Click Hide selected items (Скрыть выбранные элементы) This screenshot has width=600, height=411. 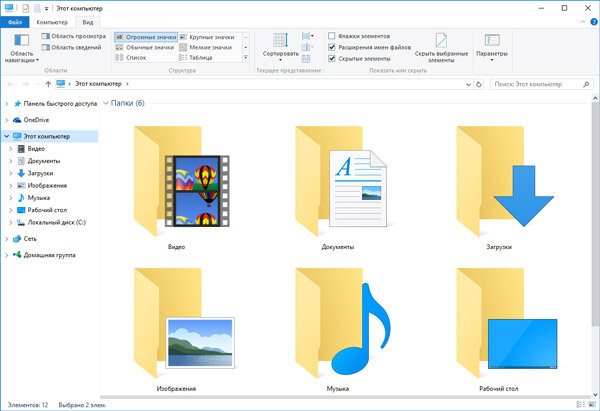point(441,48)
